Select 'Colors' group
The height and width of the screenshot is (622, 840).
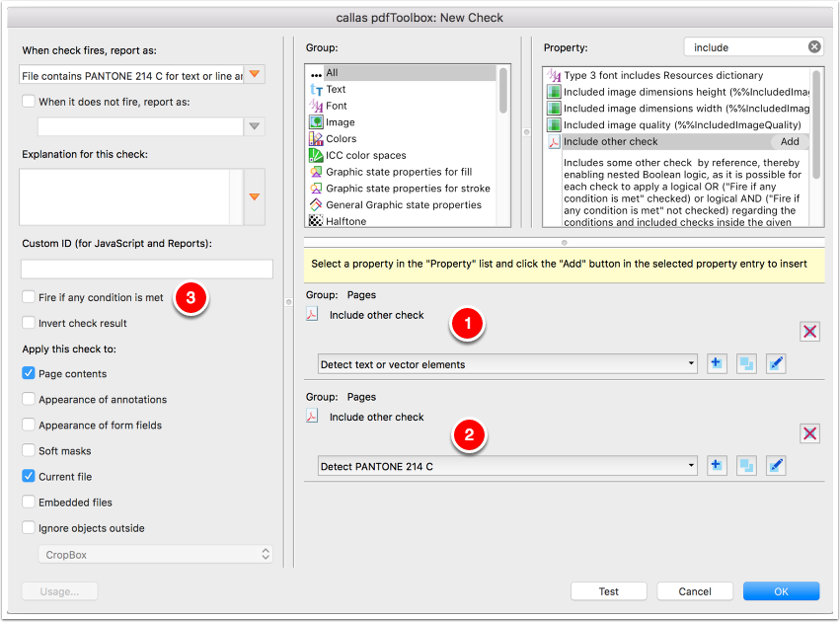click(402, 139)
